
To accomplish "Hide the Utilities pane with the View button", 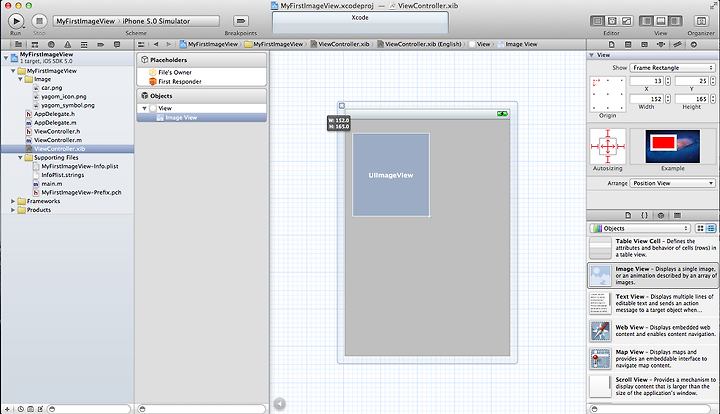I will tap(675, 21).
